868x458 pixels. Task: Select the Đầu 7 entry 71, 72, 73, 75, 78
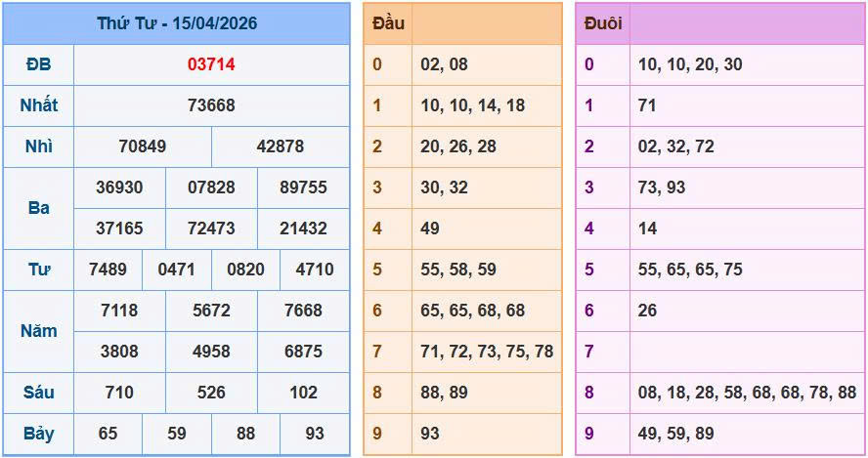[x=487, y=352]
